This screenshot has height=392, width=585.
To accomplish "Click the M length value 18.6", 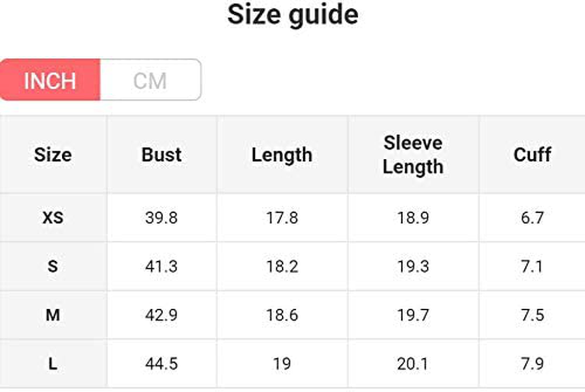I will point(282,315).
